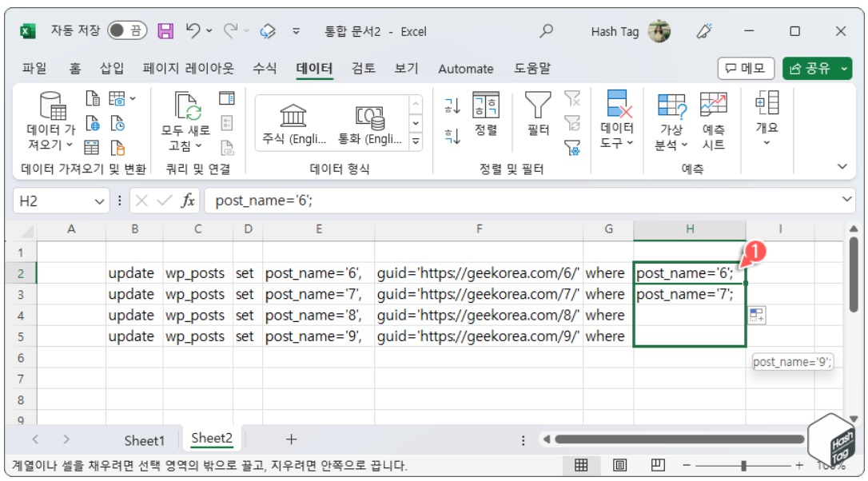This screenshot has width=868, height=481.
Task: Switch to Page Layout view icon
Action: point(620,466)
